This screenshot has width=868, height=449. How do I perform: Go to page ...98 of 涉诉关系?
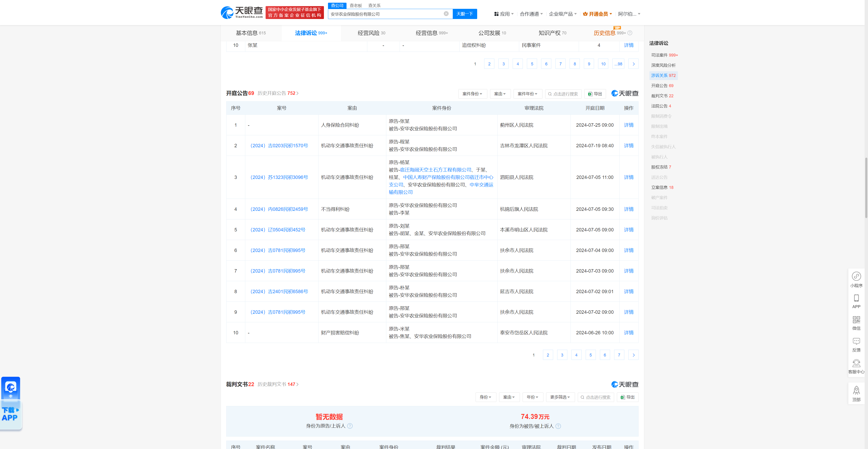pyautogui.click(x=618, y=64)
